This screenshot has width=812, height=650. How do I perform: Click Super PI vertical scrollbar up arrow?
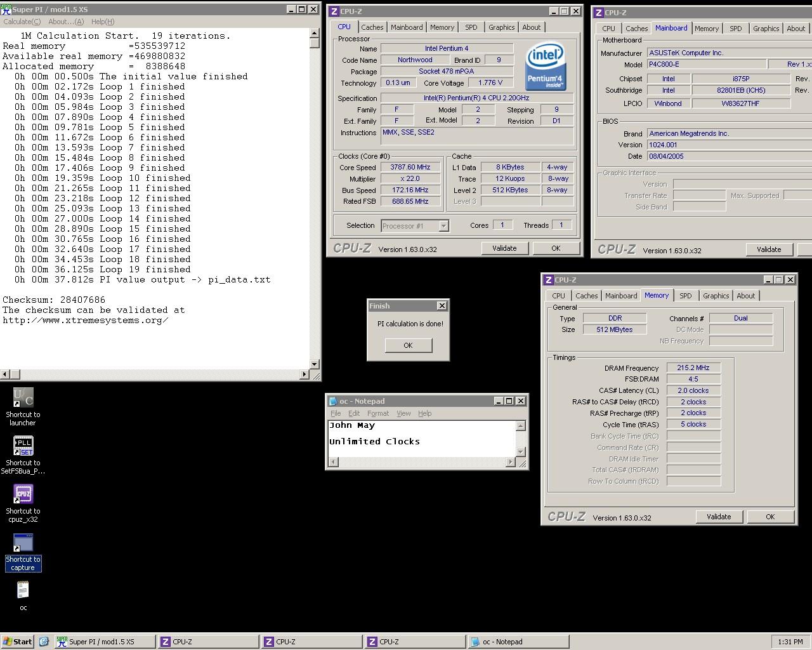tap(315, 33)
